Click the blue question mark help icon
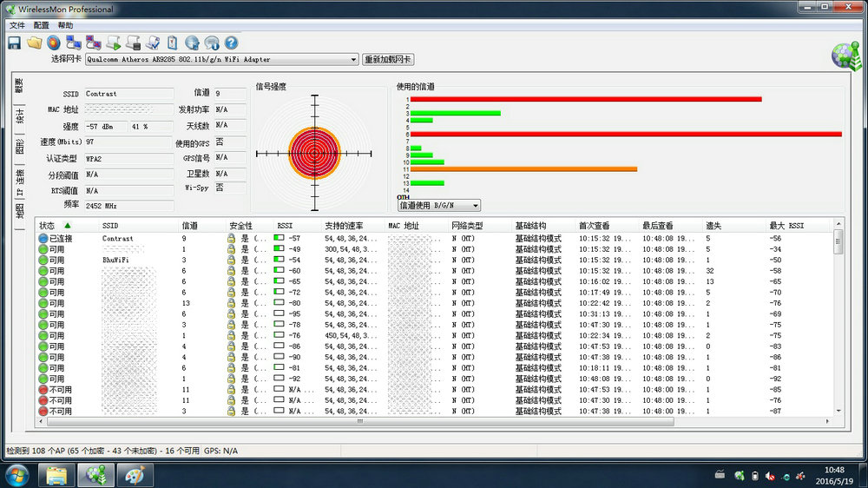 231,42
